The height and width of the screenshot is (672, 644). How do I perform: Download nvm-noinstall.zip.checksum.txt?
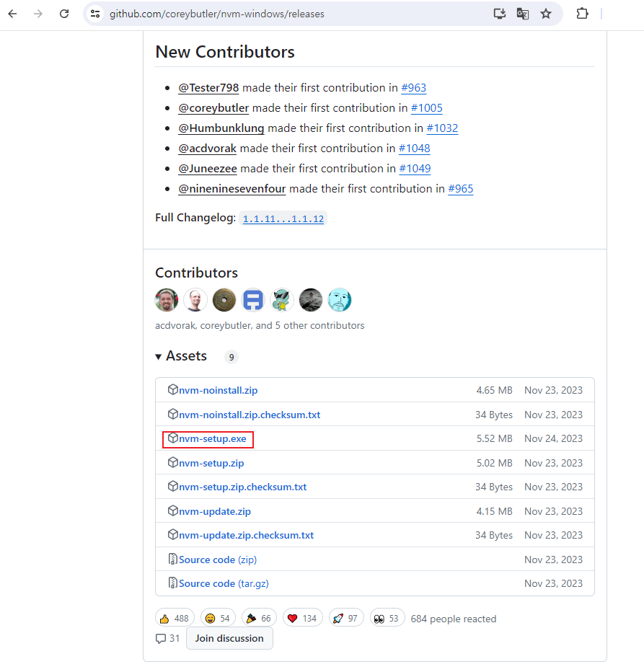[249, 415]
